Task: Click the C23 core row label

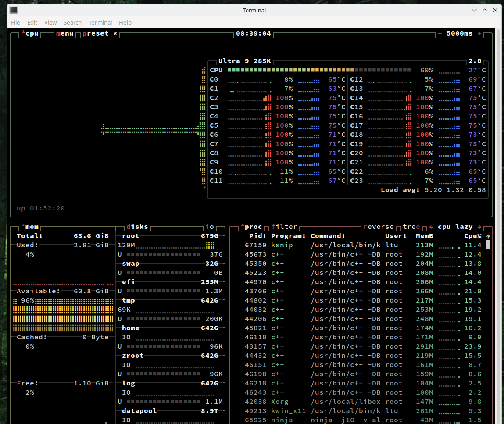Action: pos(356,181)
